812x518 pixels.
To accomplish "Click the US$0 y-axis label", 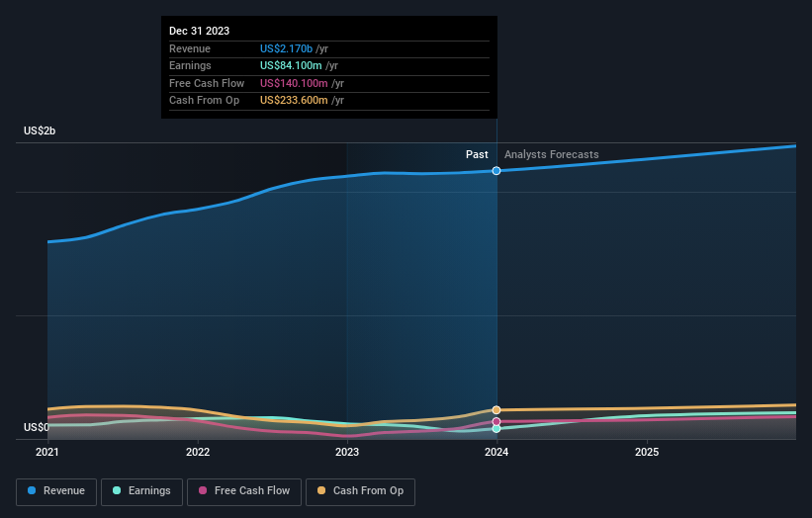I will click(37, 427).
